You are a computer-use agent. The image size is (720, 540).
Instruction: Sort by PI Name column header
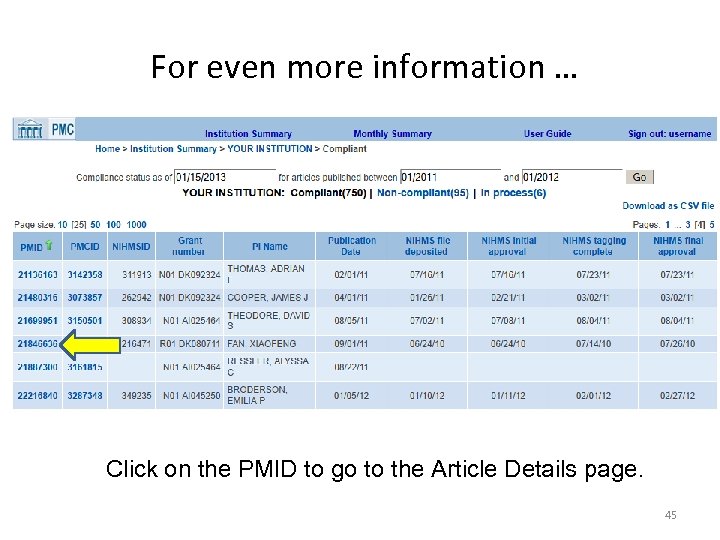270,247
